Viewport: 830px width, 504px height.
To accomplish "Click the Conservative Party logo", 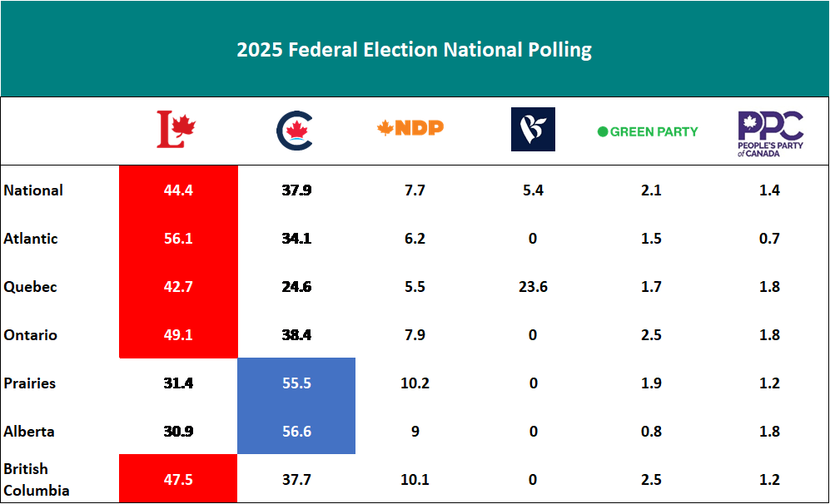I will (295, 131).
